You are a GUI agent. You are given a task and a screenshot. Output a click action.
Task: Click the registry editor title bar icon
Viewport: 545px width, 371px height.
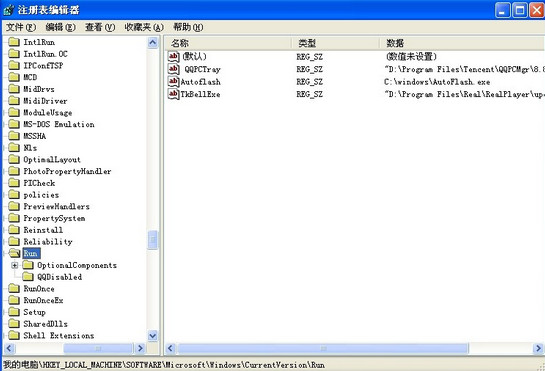click(9, 10)
